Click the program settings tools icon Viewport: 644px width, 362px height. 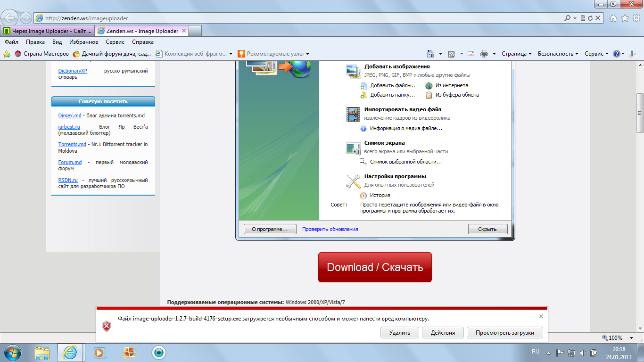point(354,181)
